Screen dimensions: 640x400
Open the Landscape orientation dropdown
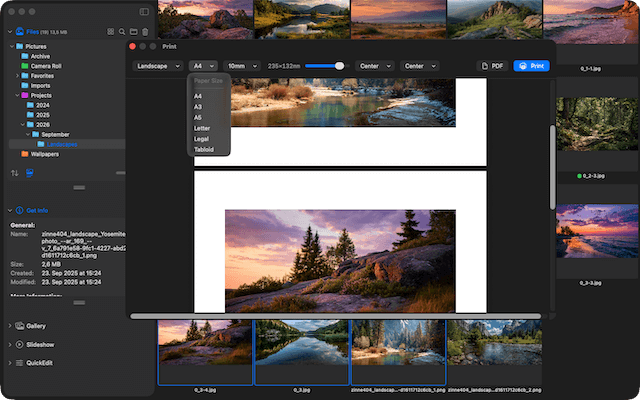coord(158,66)
